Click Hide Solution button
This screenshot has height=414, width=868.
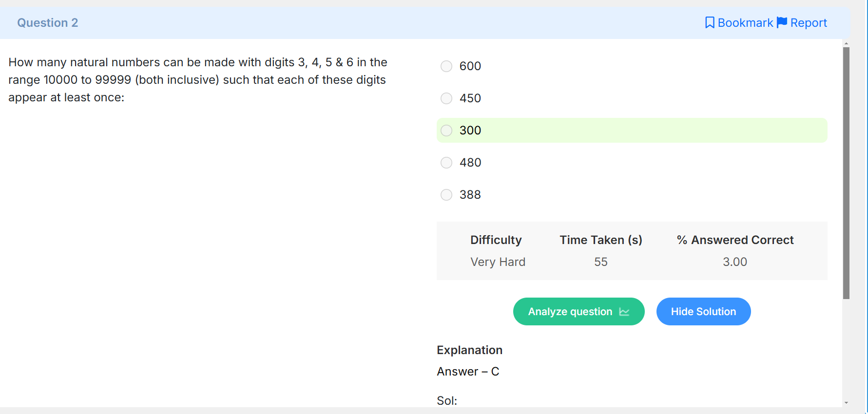[x=703, y=312]
